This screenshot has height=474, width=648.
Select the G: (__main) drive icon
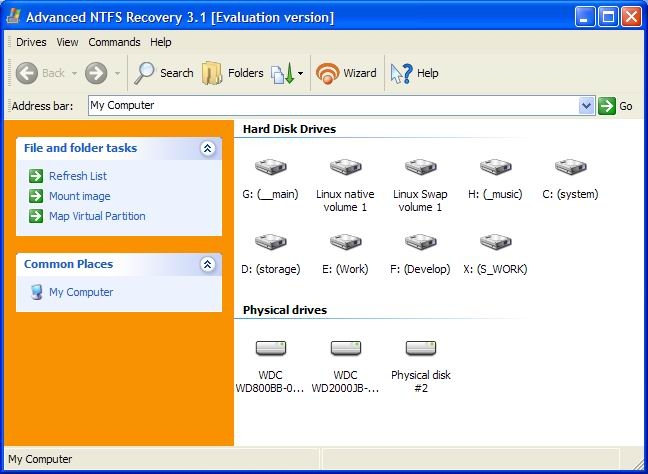270,168
